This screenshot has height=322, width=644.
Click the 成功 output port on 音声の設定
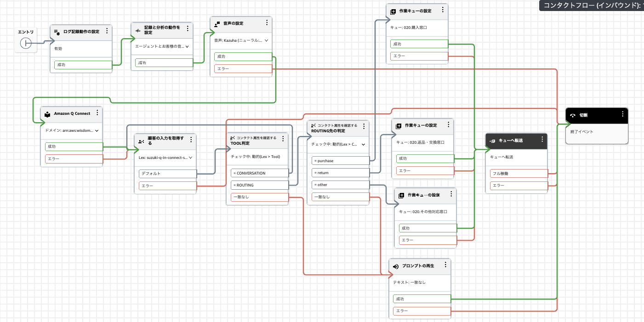(x=242, y=56)
